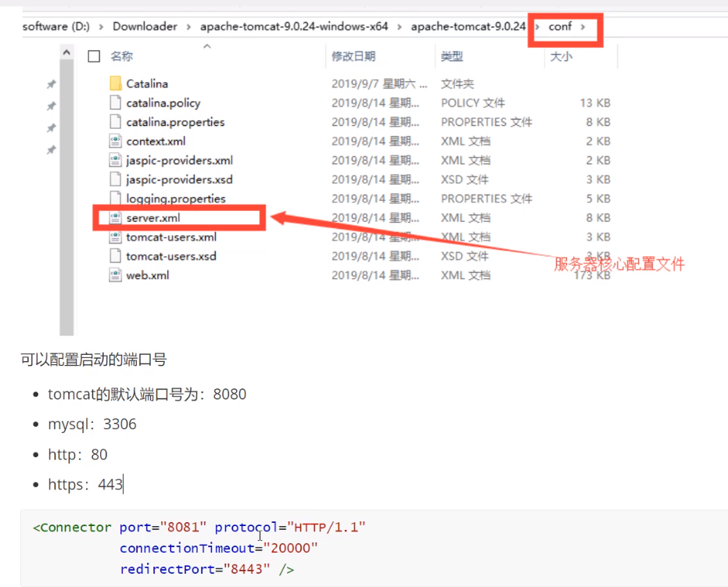
Task: Click the tomcat-users.xml file icon
Action: (116, 237)
